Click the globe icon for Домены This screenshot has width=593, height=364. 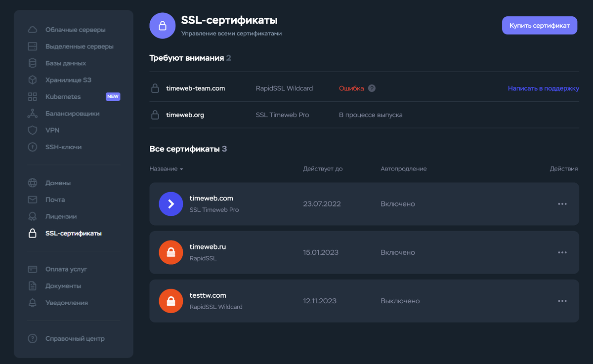[x=33, y=183]
